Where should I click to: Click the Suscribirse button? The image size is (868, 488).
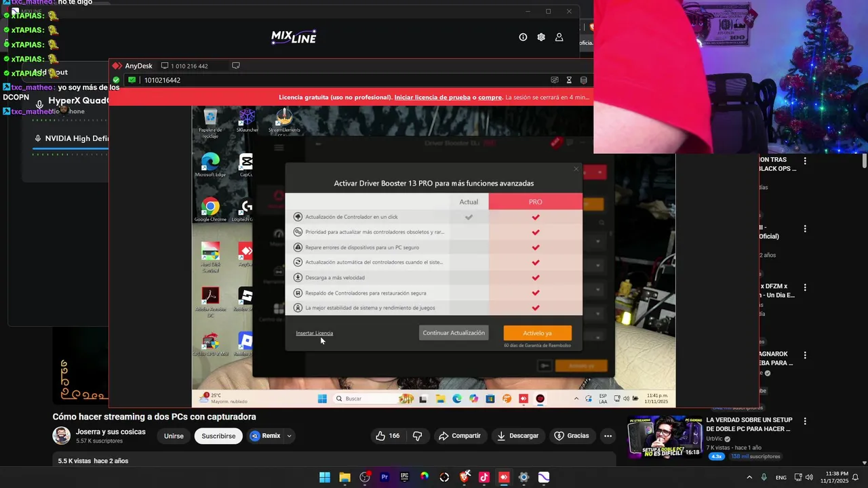218,436
